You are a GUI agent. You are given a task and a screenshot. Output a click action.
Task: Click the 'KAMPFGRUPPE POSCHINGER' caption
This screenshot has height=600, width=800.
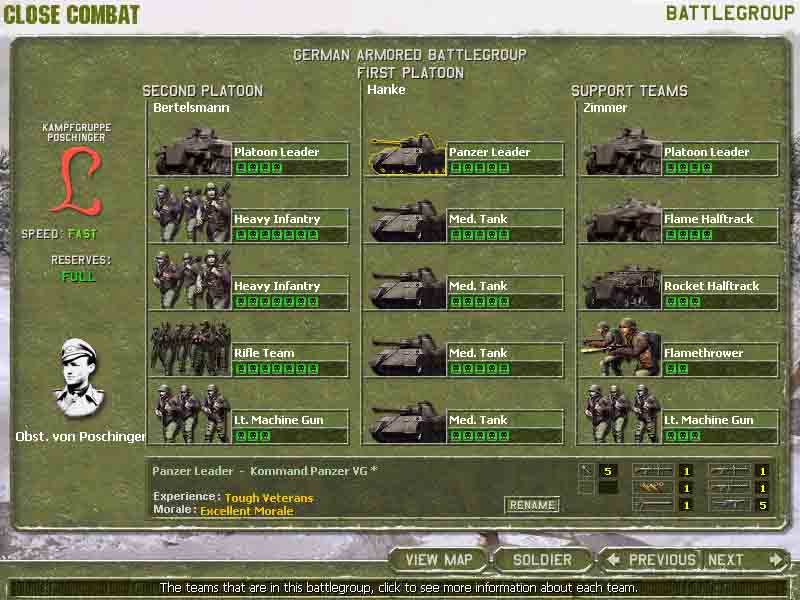pos(77,133)
